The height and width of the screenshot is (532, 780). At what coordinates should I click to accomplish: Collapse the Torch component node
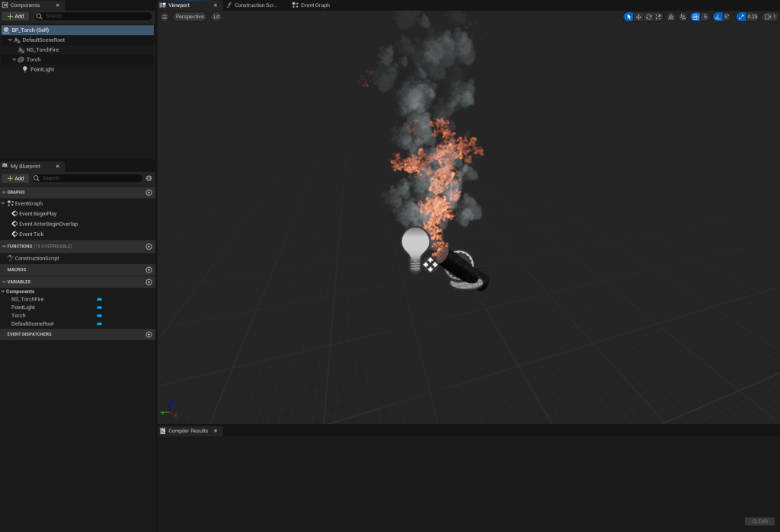point(14,59)
